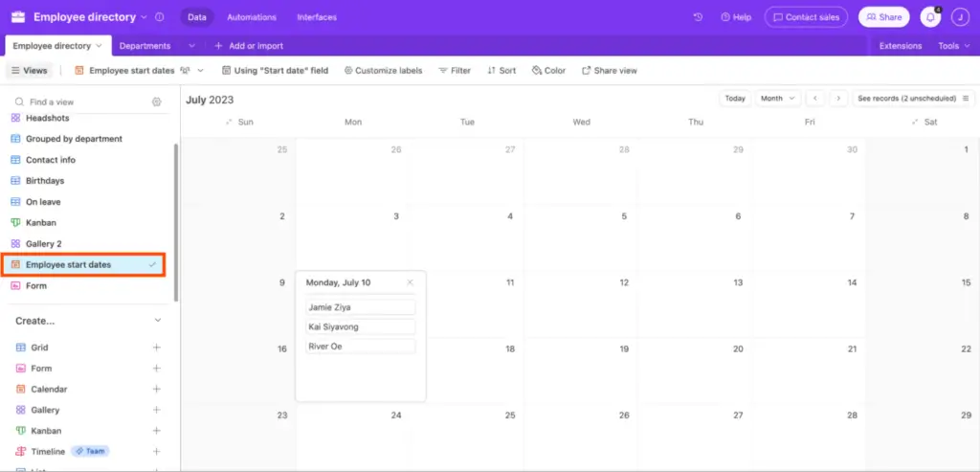Collapse the Create... section
The width and height of the screenshot is (980, 472).
coord(158,321)
